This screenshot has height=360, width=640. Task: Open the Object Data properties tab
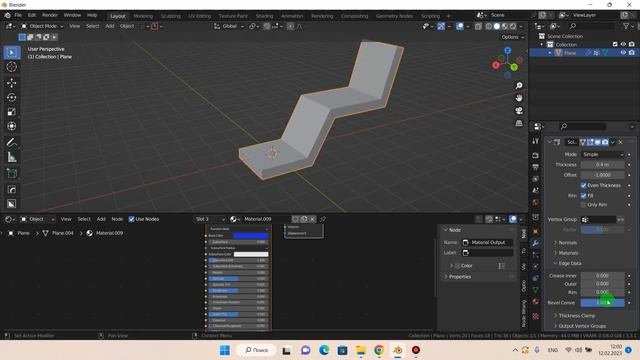(x=536, y=290)
